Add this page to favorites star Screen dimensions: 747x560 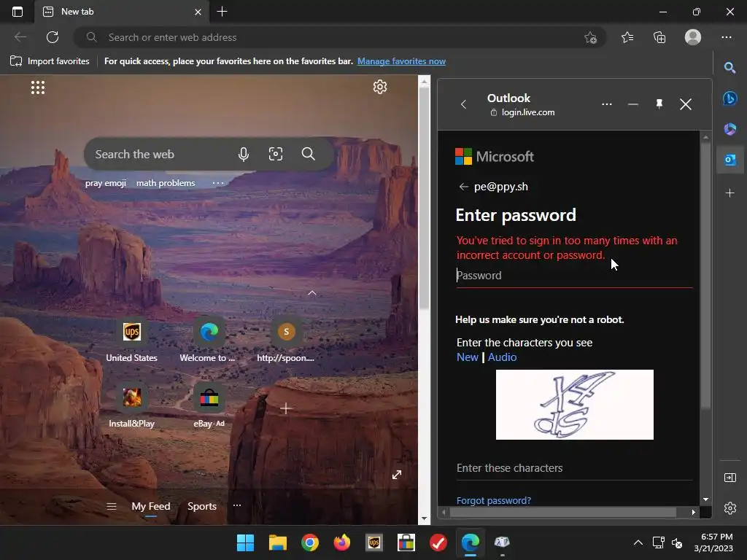tap(591, 37)
